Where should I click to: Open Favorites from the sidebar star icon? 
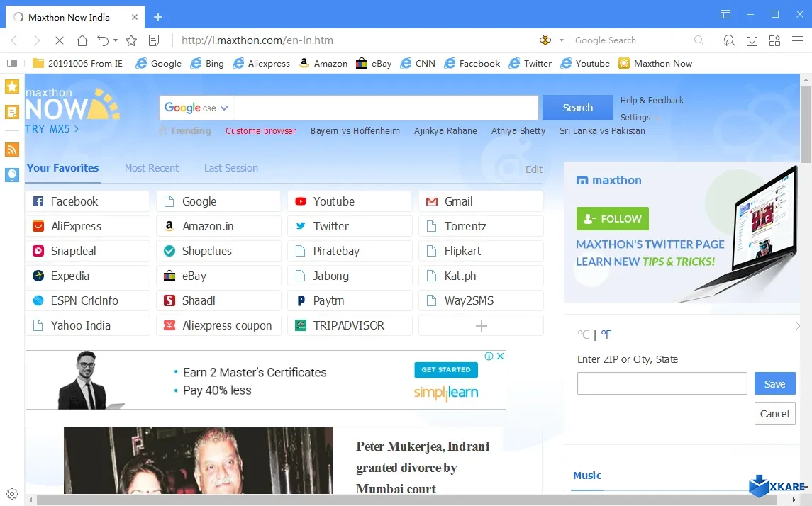pos(11,86)
